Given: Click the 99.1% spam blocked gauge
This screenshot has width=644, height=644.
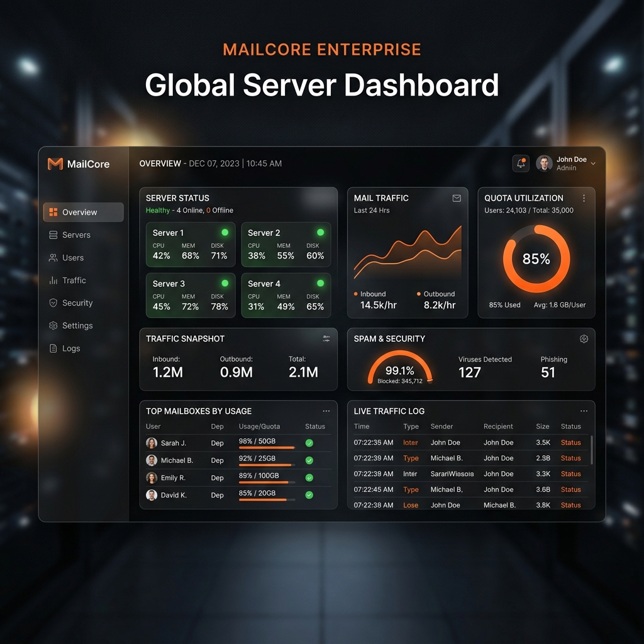Looking at the screenshot, I should pyautogui.click(x=399, y=367).
